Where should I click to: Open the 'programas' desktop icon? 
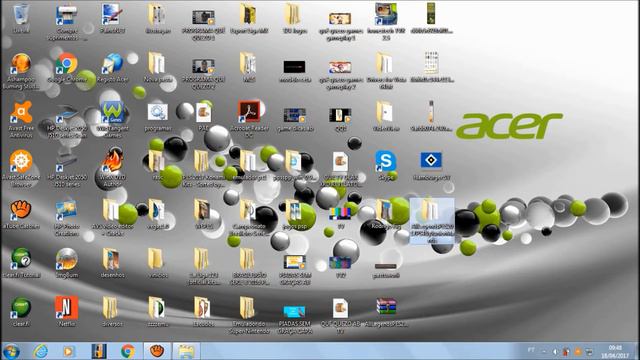(158, 113)
